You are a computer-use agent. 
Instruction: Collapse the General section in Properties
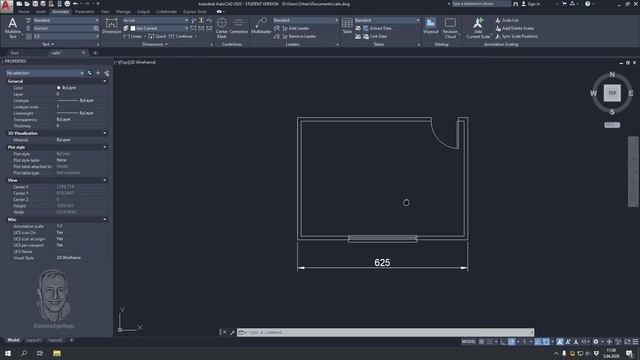tap(105, 81)
